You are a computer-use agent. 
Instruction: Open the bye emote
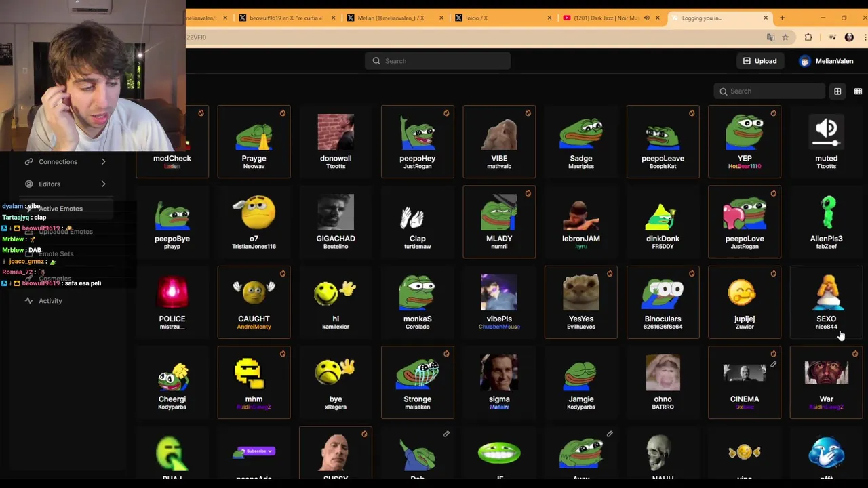pyautogui.click(x=336, y=383)
